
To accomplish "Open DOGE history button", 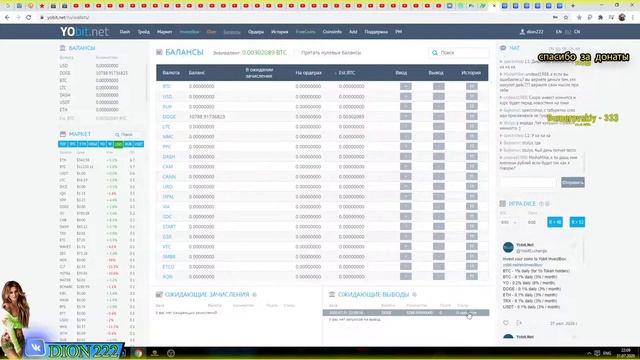I will click(x=471, y=116).
